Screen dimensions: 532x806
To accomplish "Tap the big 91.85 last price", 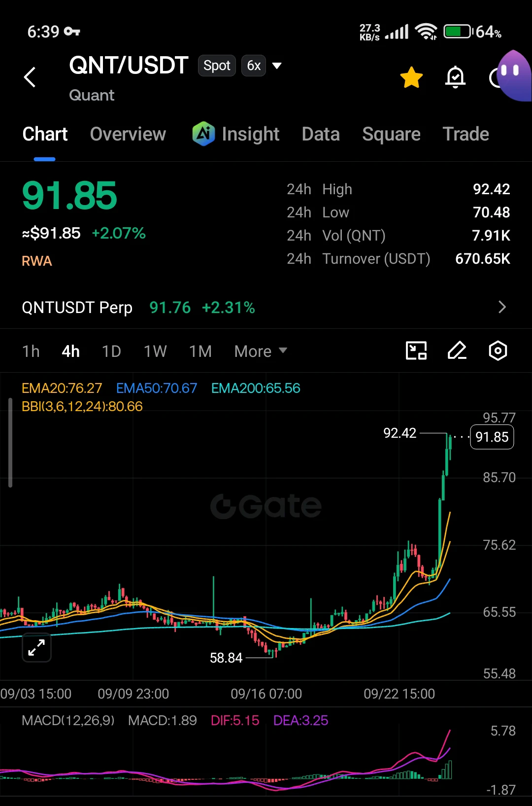I will [69, 196].
